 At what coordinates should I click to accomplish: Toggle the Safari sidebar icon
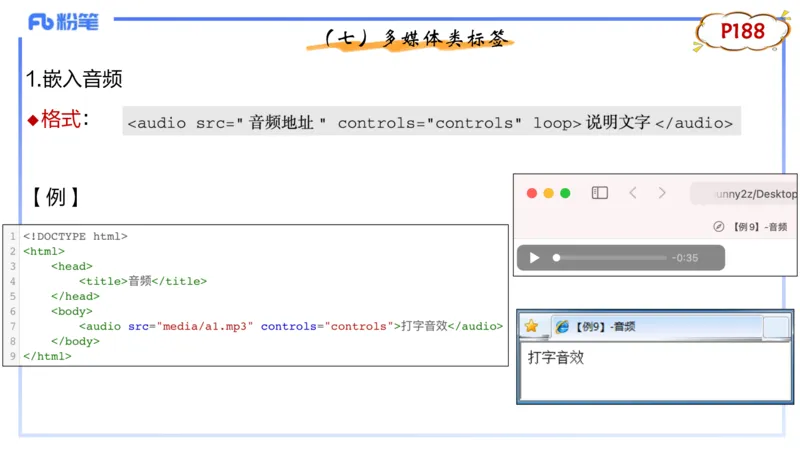[x=600, y=193]
